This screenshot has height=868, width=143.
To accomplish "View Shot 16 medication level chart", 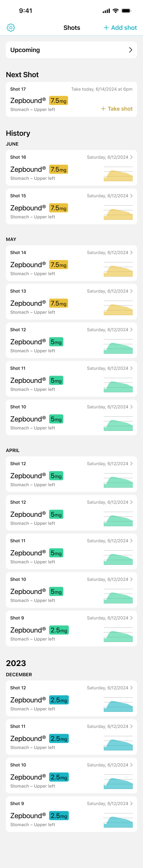I will [x=118, y=174].
